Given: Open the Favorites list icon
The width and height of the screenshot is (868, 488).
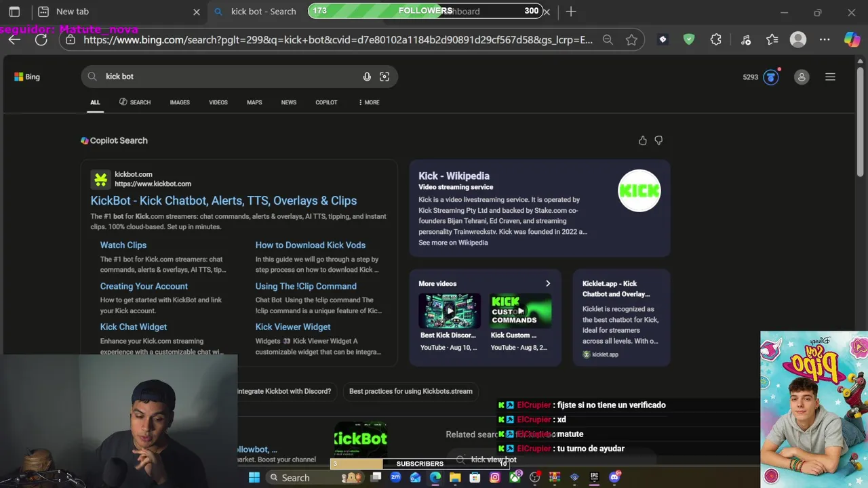Looking at the screenshot, I should click(x=772, y=40).
